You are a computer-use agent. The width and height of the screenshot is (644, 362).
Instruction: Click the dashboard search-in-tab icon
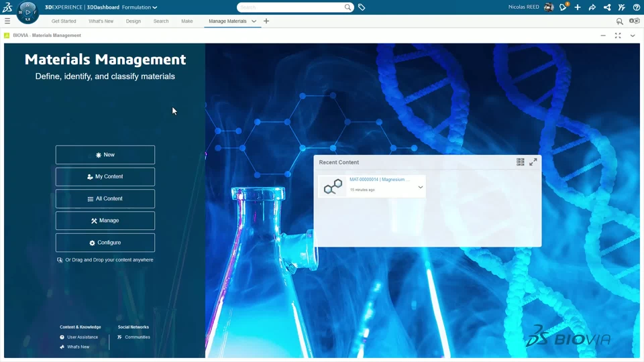point(619,21)
